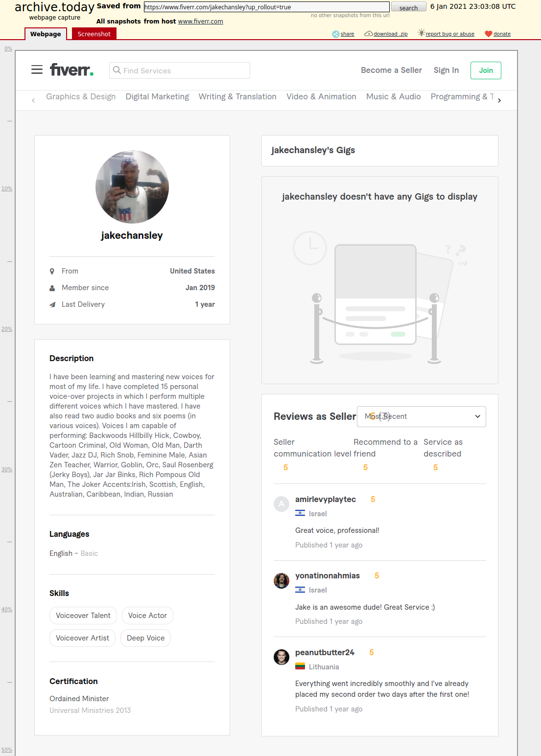Click the person icon beside Member since

pyautogui.click(x=52, y=288)
